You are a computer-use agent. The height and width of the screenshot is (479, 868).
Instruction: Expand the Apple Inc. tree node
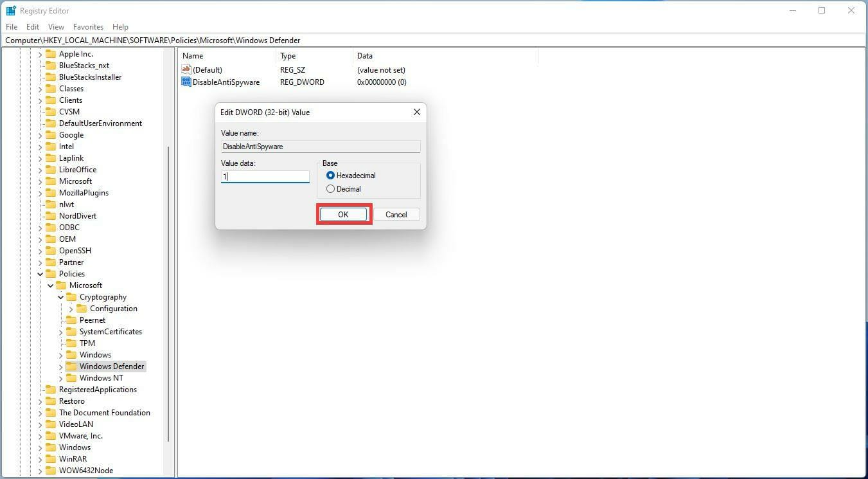point(40,54)
